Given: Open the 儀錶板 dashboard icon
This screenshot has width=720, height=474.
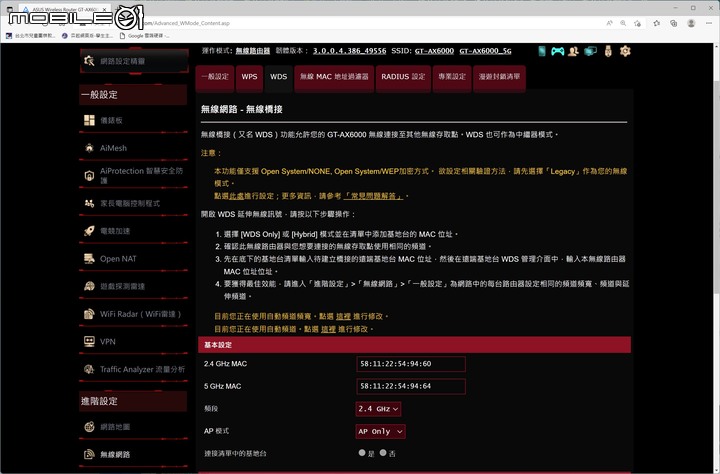Looking at the screenshot, I should [x=89, y=120].
